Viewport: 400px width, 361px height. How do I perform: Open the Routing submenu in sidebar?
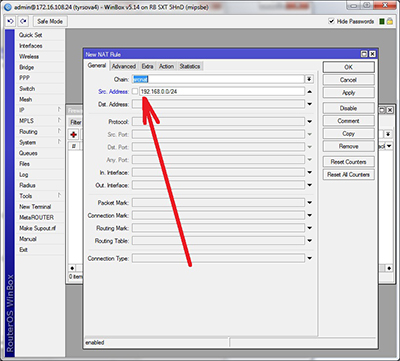point(40,131)
